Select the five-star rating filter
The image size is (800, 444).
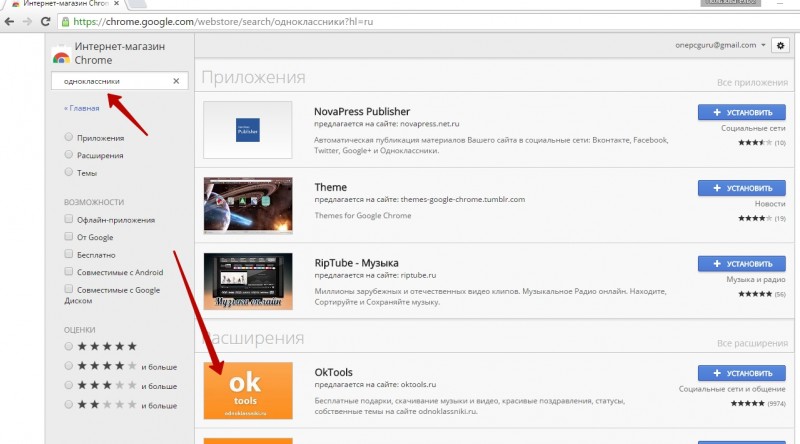(x=68, y=346)
